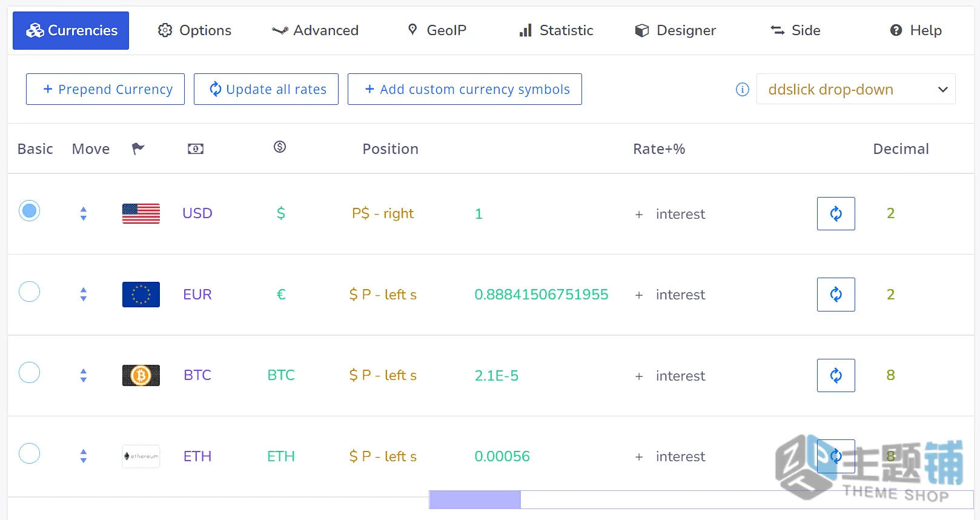The width and height of the screenshot is (980, 520).
Task: Open the USD decimal value 2
Action: (x=891, y=213)
